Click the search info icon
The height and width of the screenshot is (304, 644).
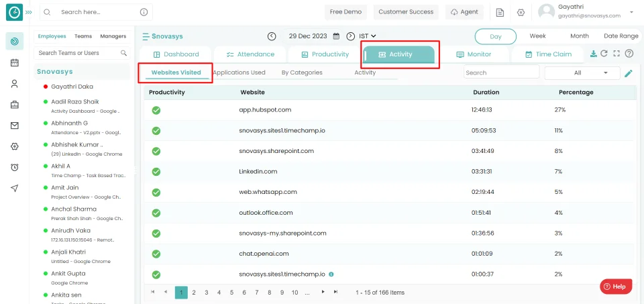(x=144, y=12)
